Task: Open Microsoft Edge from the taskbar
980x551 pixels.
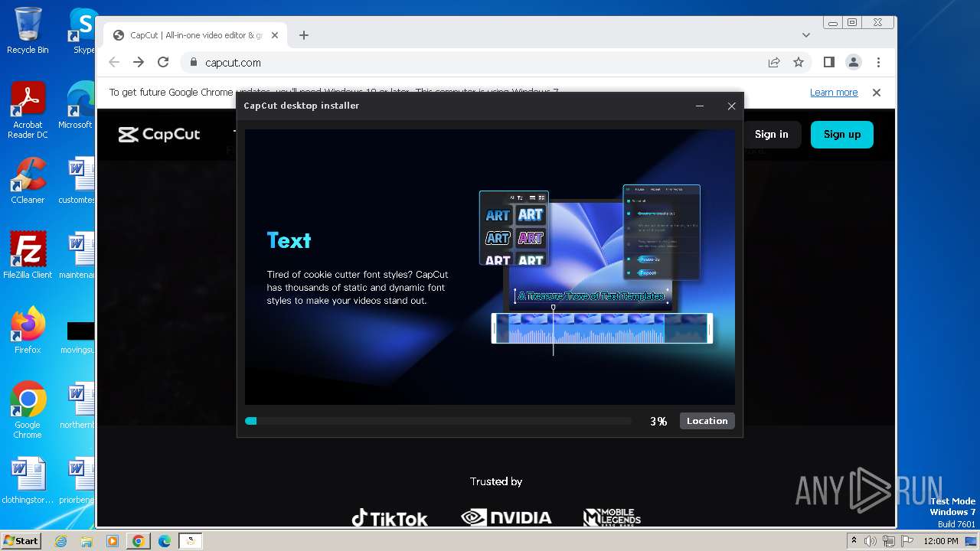Action: (165, 541)
